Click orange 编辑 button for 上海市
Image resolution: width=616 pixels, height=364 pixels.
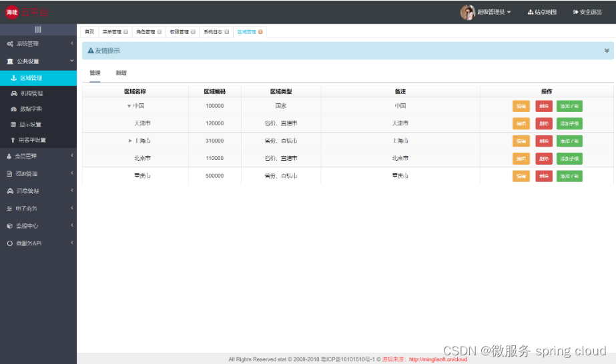tap(521, 141)
